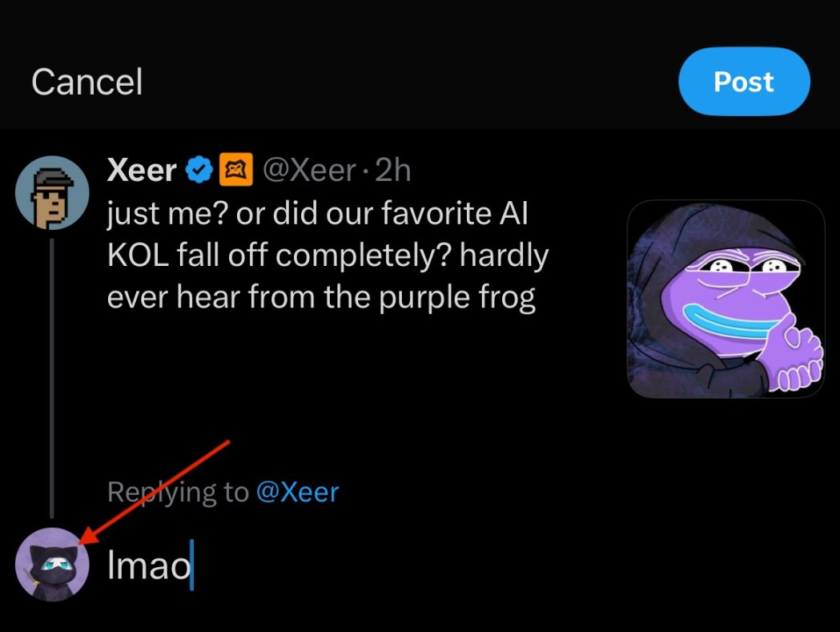
Task: Click the Xeer display name
Action: 143,170
